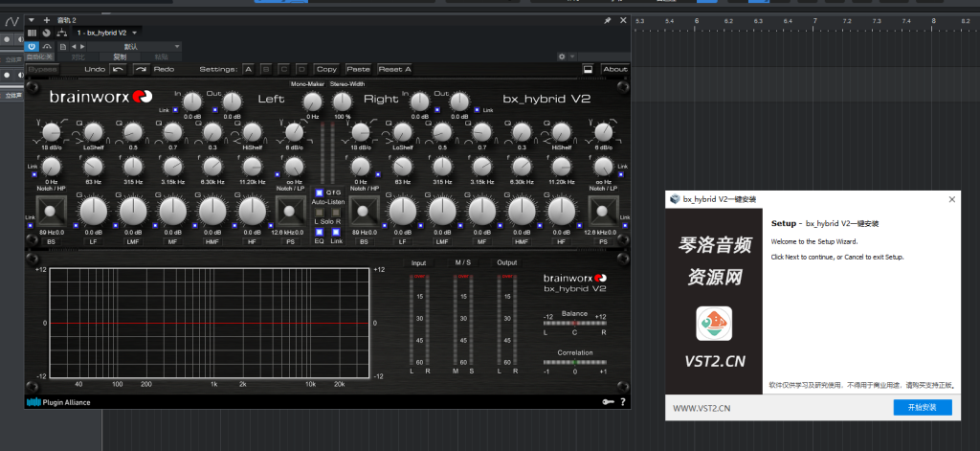Viewport: 980px width, 451px height.
Task: Click the bypass arc icon next to power
Action: tap(46, 46)
